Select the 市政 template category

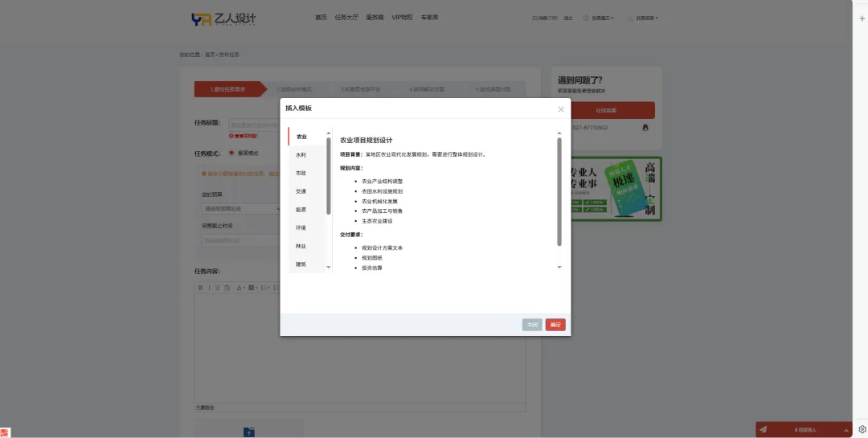click(307, 174)
